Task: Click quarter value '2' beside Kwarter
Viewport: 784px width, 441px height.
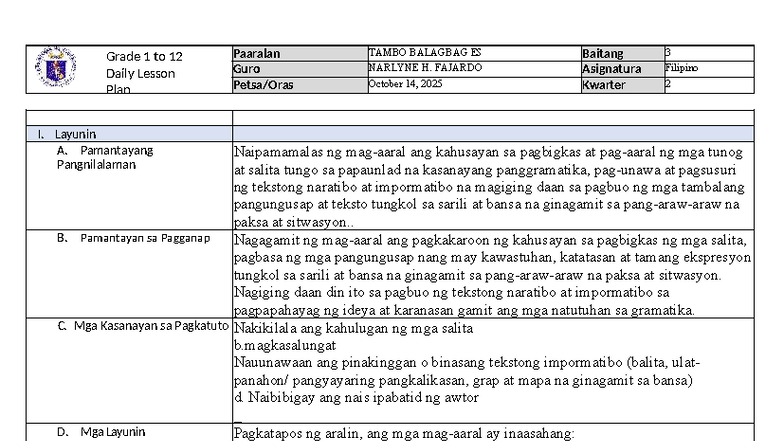Action: pos(668,84)
